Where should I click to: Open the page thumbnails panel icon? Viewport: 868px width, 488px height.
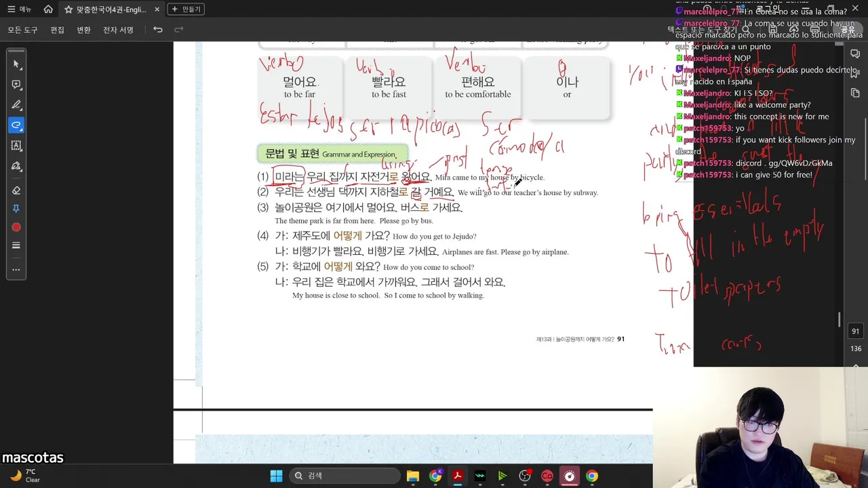coord(856,94)
